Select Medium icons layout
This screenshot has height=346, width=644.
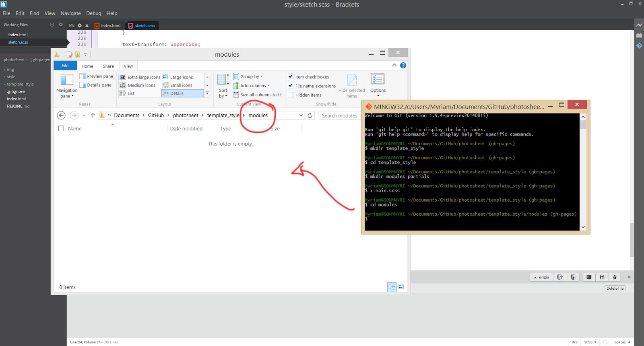pyautogui.click(x=138, y=85)
